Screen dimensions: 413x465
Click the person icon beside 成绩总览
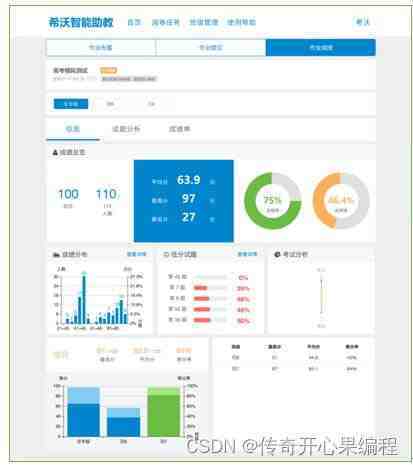(55, 153)
